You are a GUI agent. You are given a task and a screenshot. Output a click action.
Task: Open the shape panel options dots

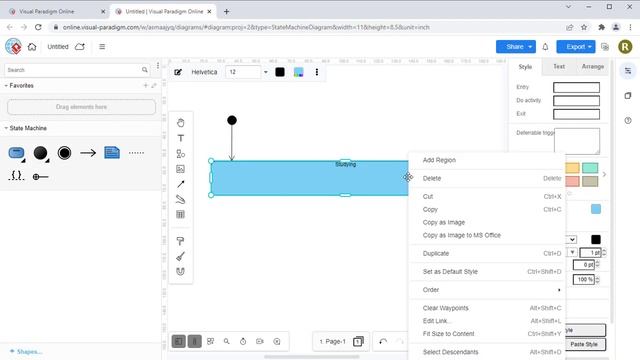click(x=158, y=66)
